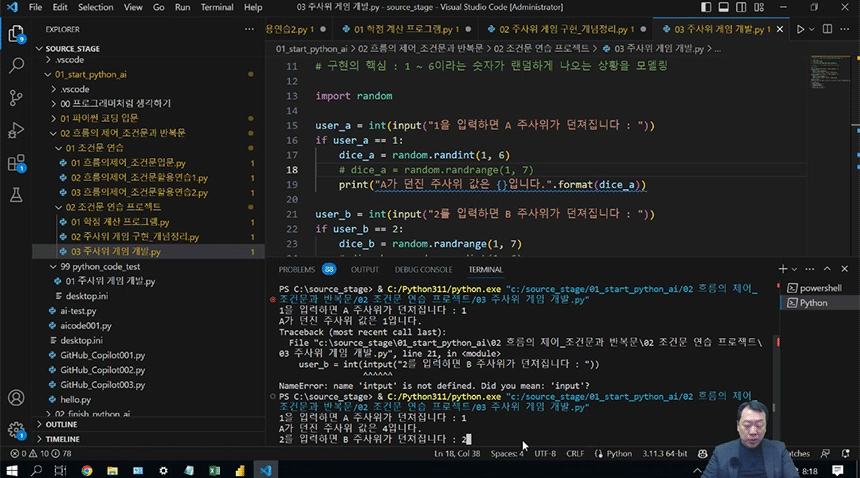This screenshot has width=860, height=478.
Task: Open the Manage gear in activity bar
Action: pyautogui.click(x=16, y=431)
